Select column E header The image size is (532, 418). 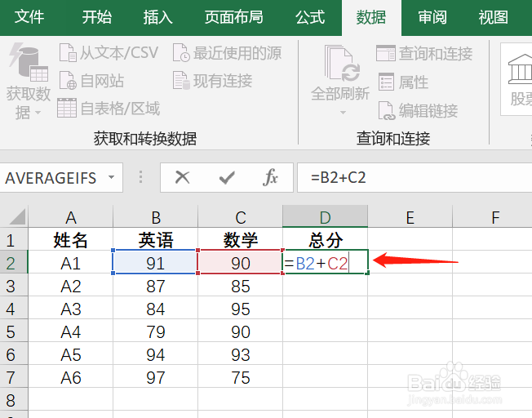pos(410,217)
